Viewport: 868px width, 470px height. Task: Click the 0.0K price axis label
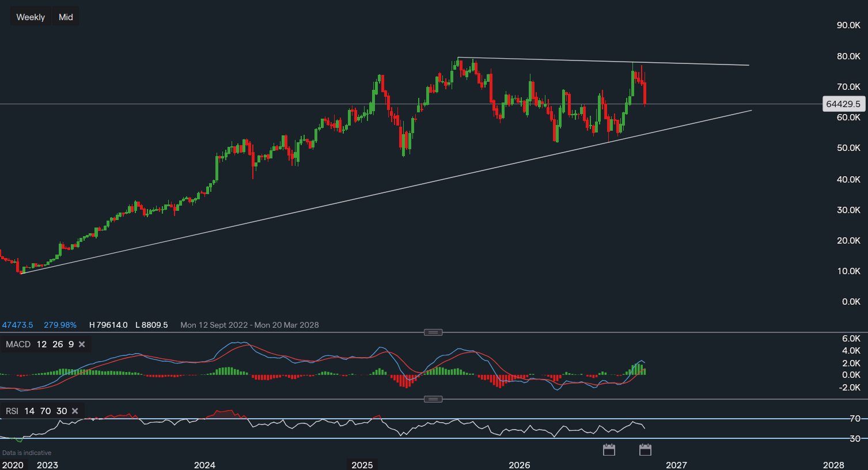pyautogui.click(x=851, y=302)
